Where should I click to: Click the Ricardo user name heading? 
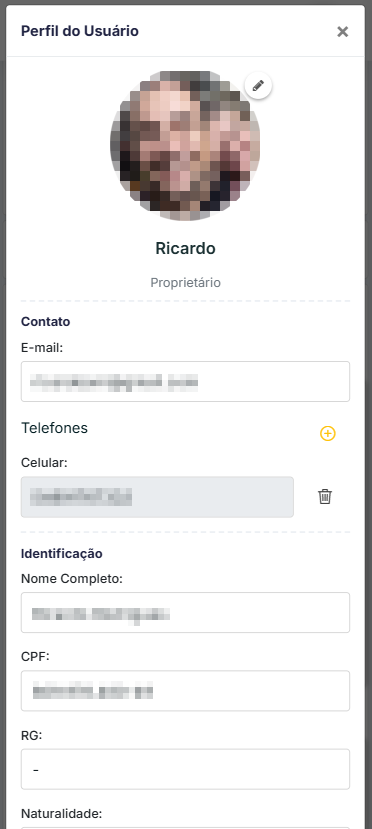click(185, 248)
